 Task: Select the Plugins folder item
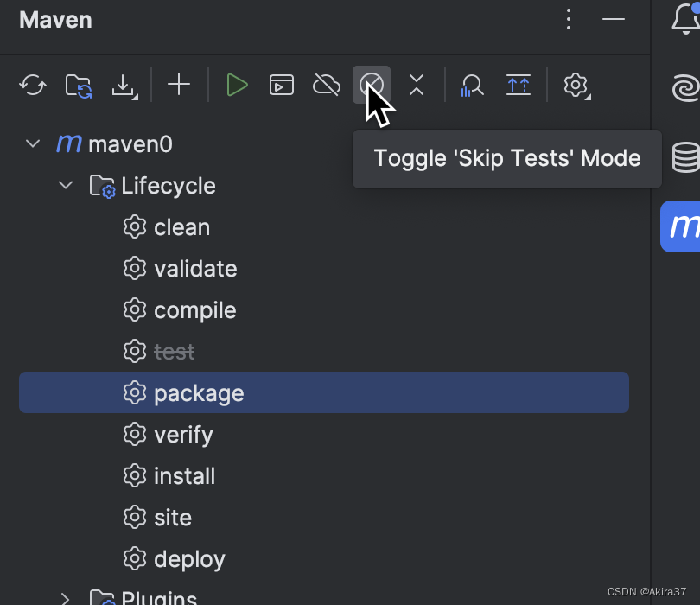coord(159,598)
